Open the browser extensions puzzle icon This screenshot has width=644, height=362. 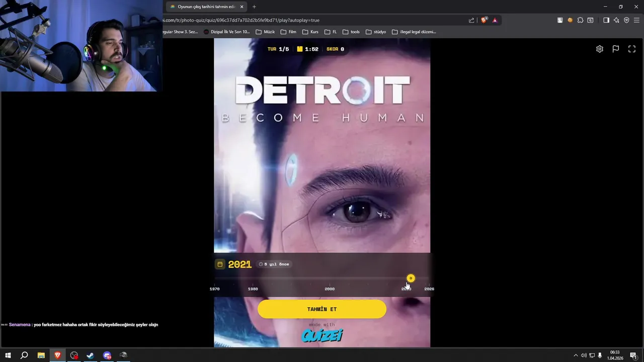580,20
